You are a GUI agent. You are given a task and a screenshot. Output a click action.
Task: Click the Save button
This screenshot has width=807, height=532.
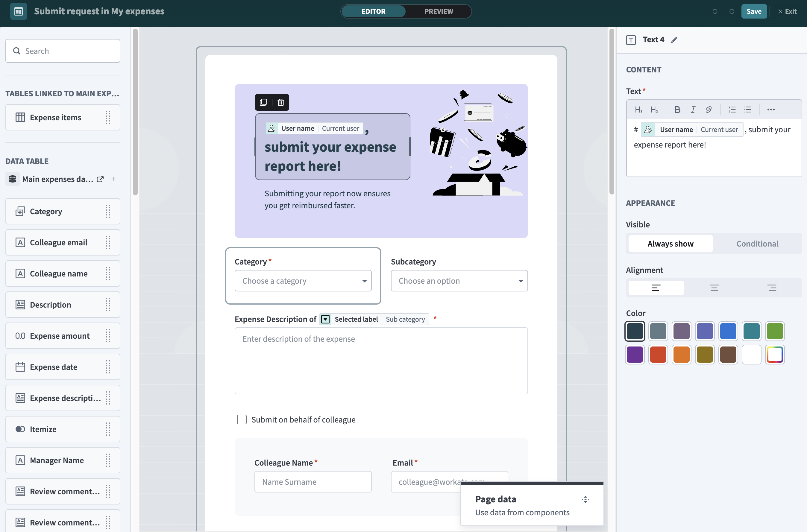pyautogui.click(x=754, y=11)
